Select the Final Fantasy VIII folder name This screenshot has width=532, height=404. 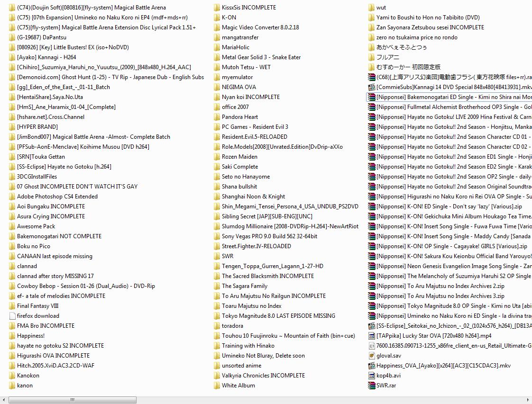[x=37, y=305]
